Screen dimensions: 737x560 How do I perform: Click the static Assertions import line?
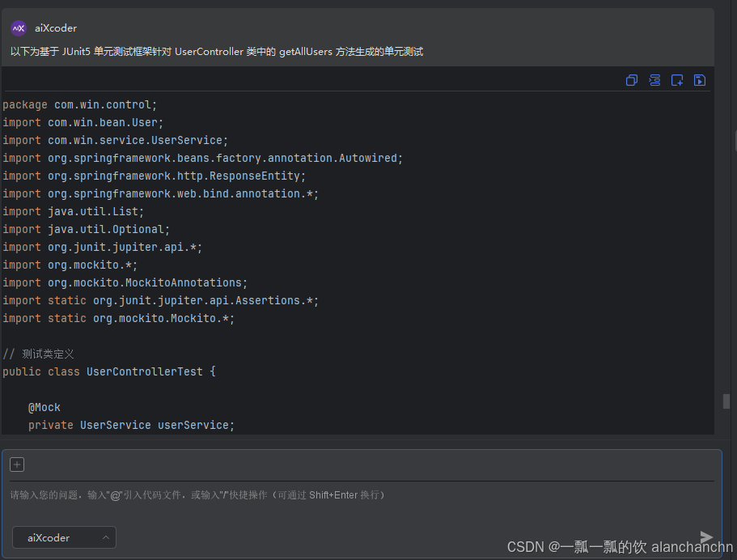[x=161, y=300]
